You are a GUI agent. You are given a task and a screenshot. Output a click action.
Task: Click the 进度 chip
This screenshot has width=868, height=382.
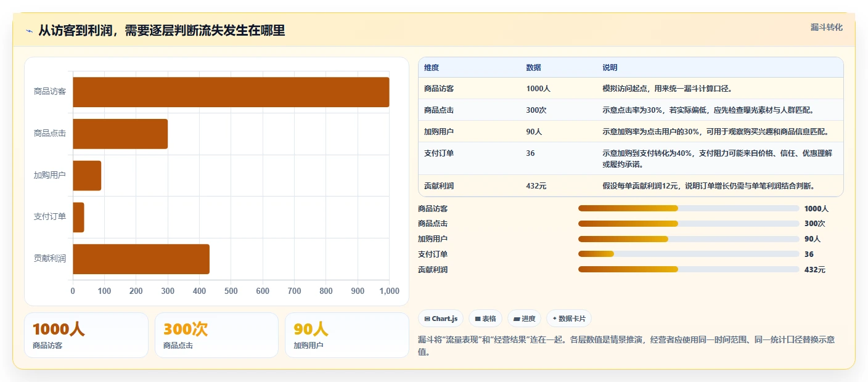(524, 319)
